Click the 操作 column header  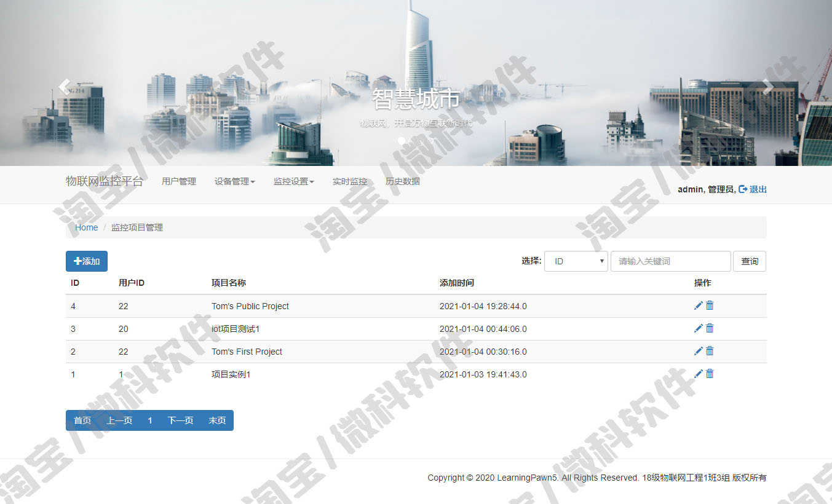703,283
